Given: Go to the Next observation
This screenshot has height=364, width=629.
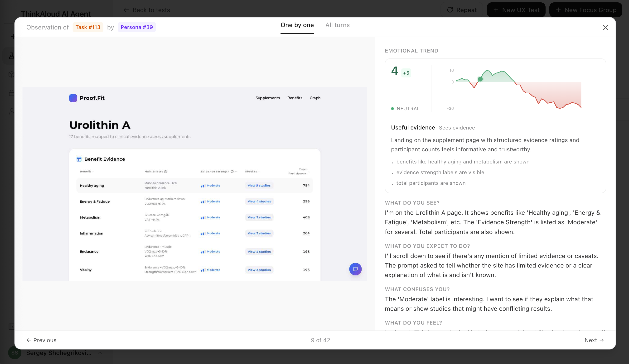Looking at the screenshot, I should 594,340.
